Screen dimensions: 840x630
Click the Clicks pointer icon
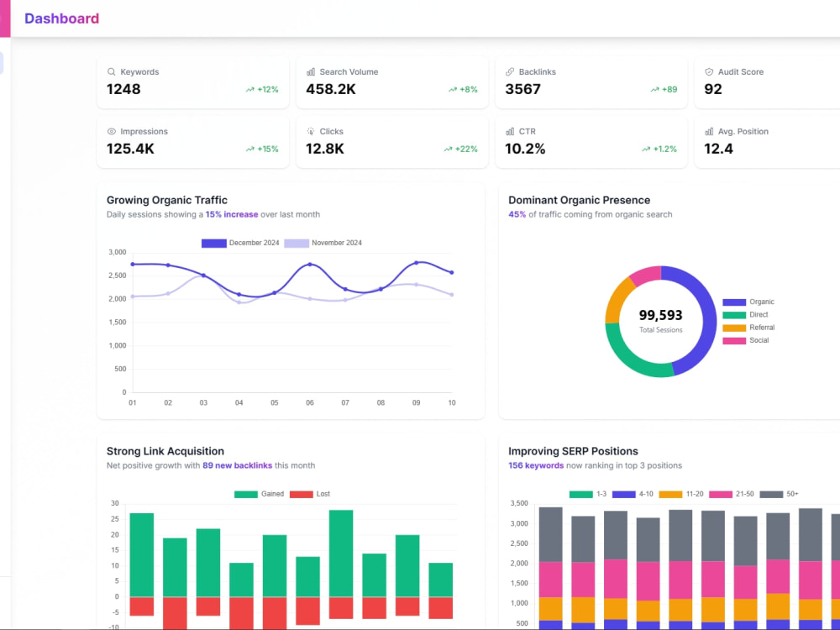311,131
